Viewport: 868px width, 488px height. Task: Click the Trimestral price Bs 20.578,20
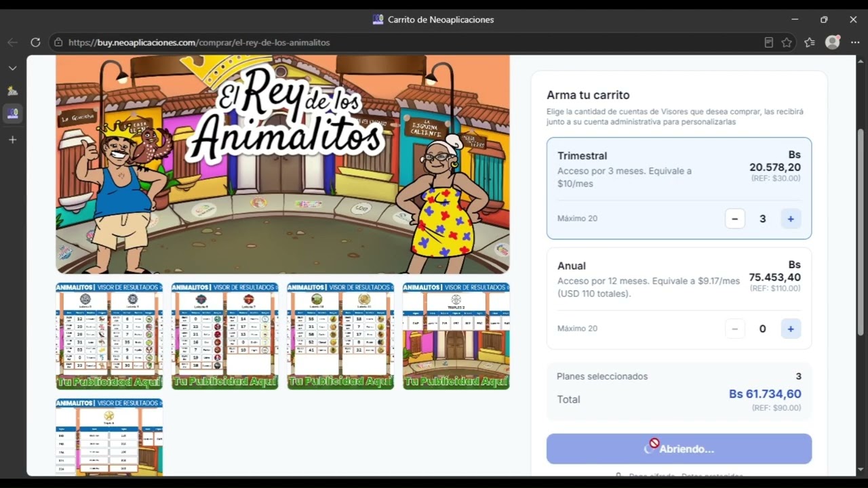tap(774, 161)
